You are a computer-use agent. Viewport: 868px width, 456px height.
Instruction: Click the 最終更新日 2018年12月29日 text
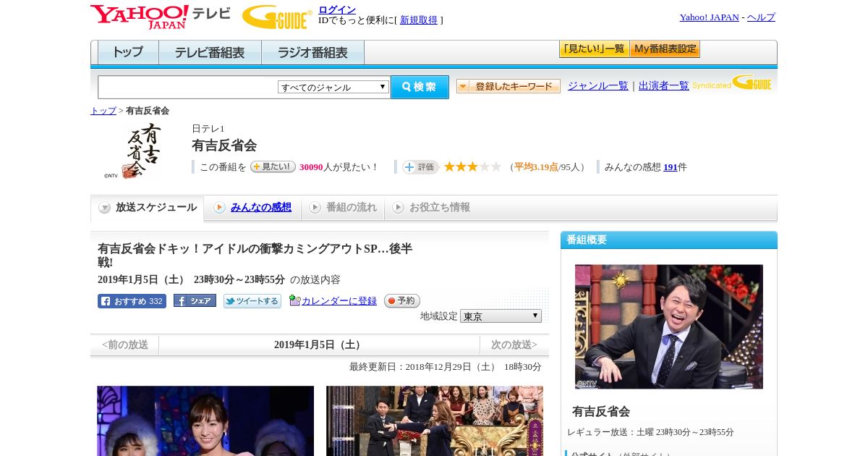[446, 367]
